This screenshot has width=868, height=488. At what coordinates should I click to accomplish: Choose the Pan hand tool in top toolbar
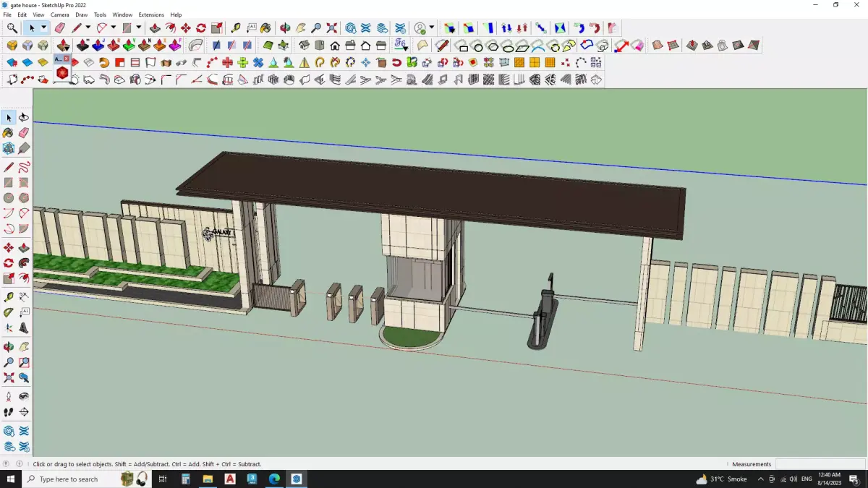click(x=301, y=28)
